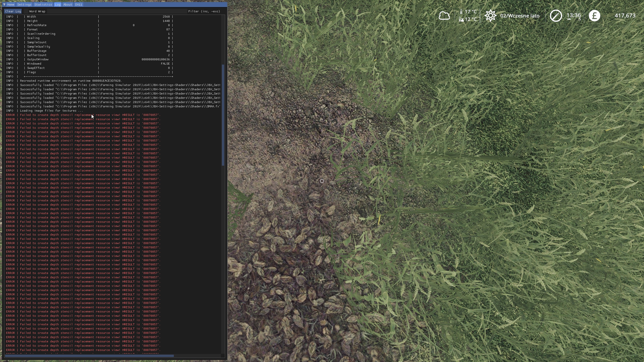644x362 pixels.
Task: Enable the Word Wrap checkbox
Action: (x=26, y=11)
